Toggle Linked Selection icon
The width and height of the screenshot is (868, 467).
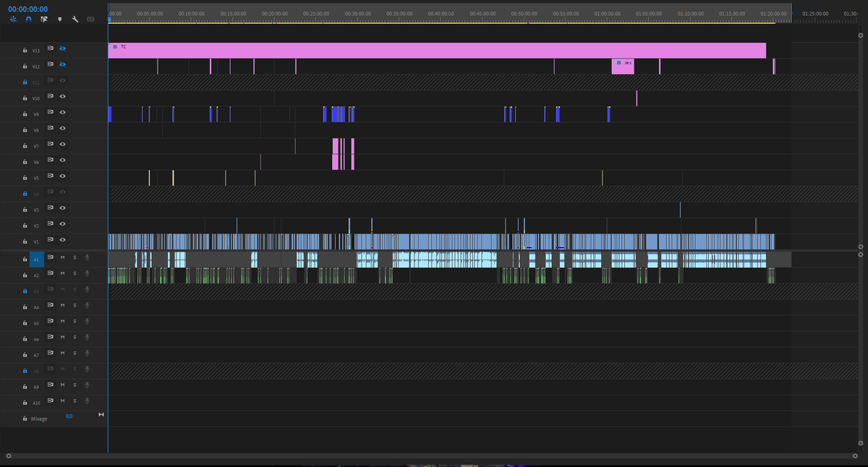44,19
